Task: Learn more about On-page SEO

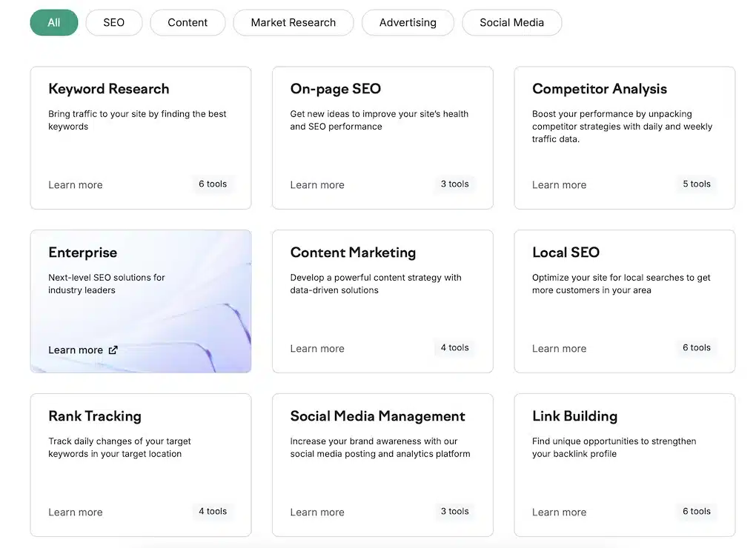Action: (x=317, y=184)
